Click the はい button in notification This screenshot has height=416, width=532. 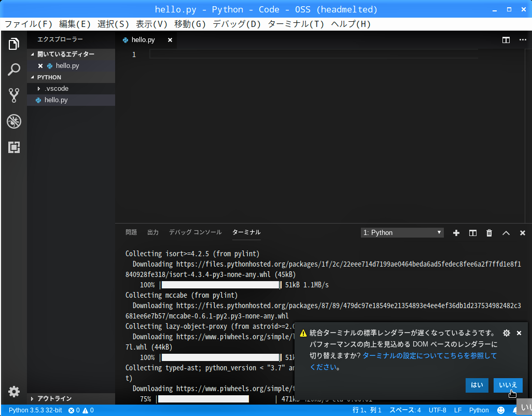[477, 385]
